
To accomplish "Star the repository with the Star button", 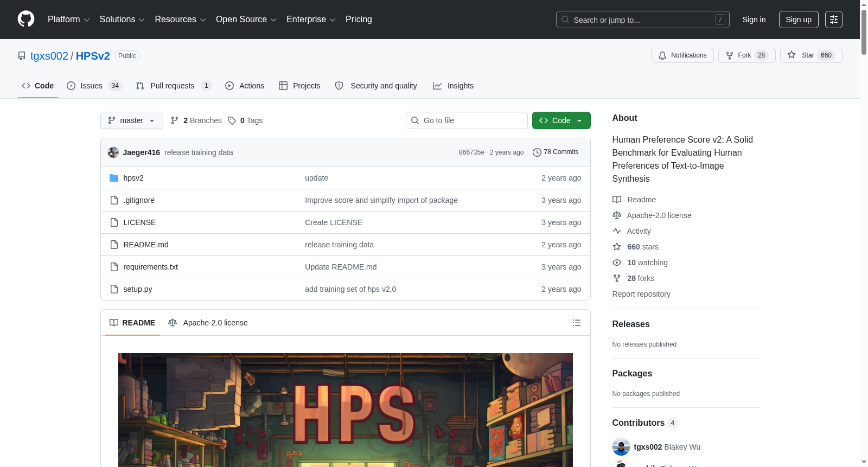I will point(810,55).
